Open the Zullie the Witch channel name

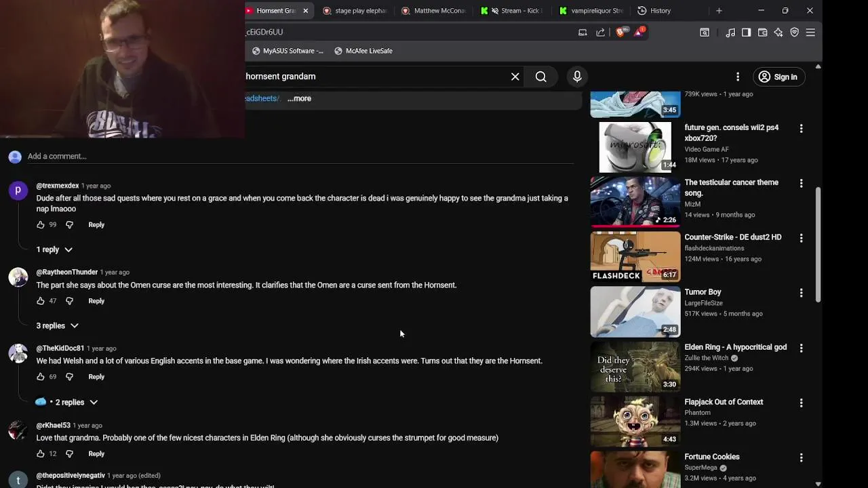pyautogui.click(x=706, y=358)
